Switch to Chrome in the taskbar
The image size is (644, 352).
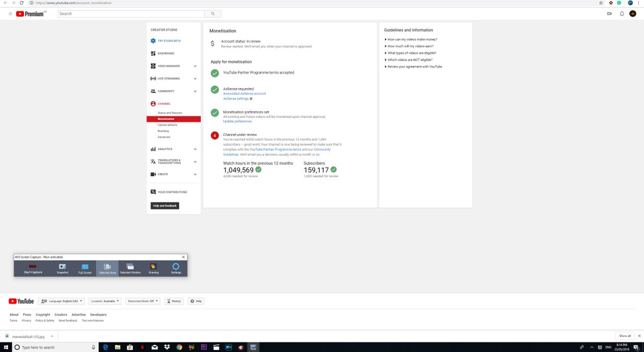179,347
